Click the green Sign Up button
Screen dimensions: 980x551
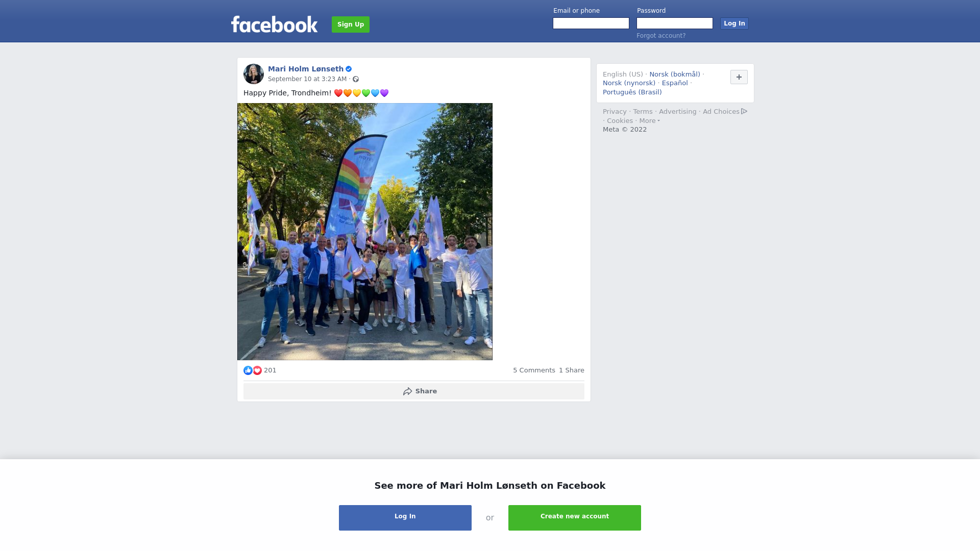click(x=351, y=24)
